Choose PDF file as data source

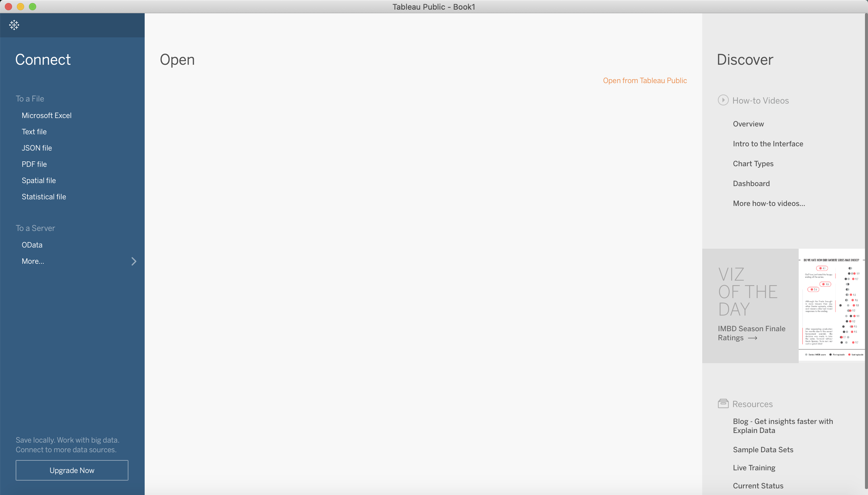click(x=34, y=164)
